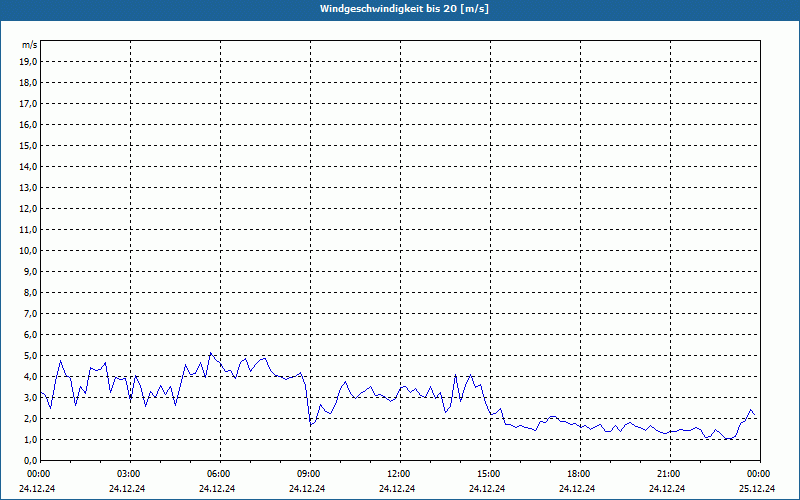Choose the 8,0 y-axis value
Image resolution: width=800 pixels, height=500 pixels.
[30, 292]
